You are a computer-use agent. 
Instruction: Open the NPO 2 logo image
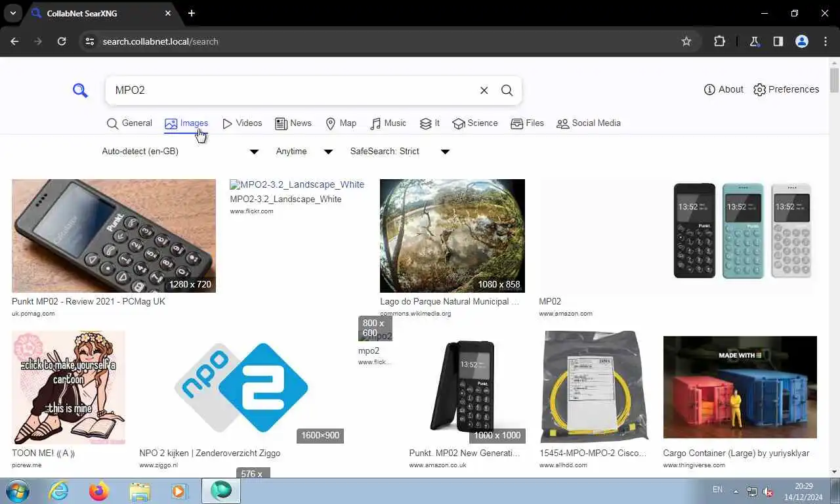(241, 387)
